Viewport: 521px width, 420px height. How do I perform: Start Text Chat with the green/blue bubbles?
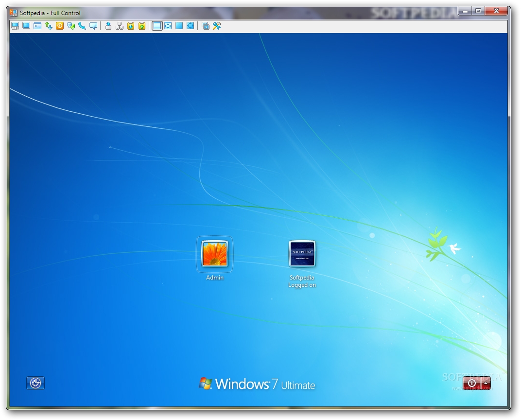tap(71, 26)
